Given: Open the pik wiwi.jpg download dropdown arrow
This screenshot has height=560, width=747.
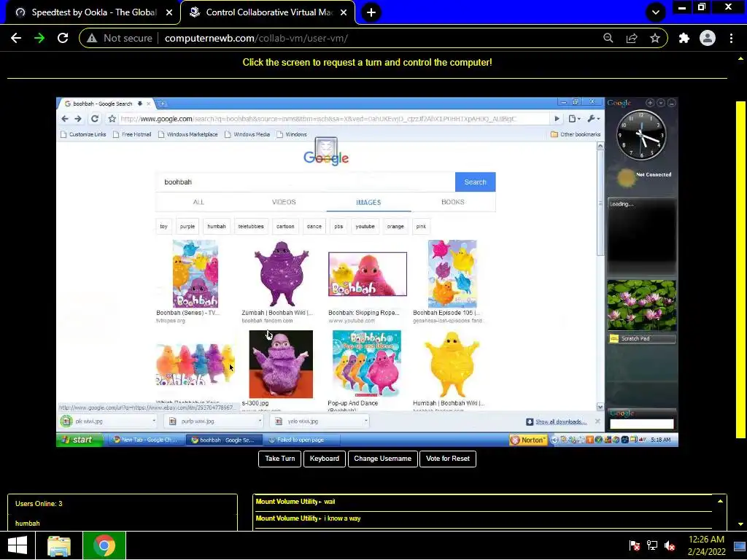Looking at the screenshot, I should (154, 421).
